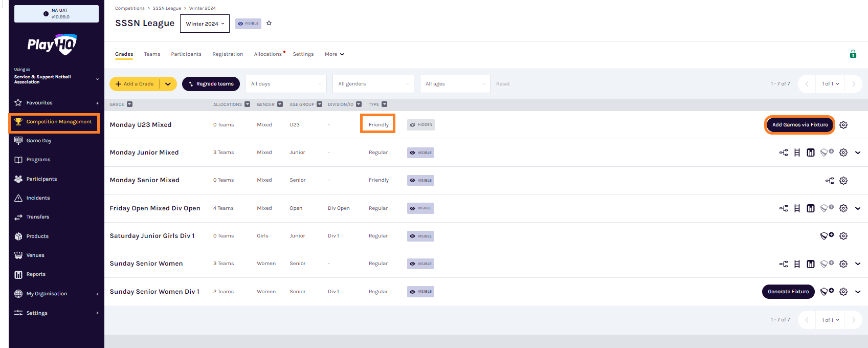The height and width of the screenshot is (348, 868).
Task: Click the version info icon
Action: 46,14
